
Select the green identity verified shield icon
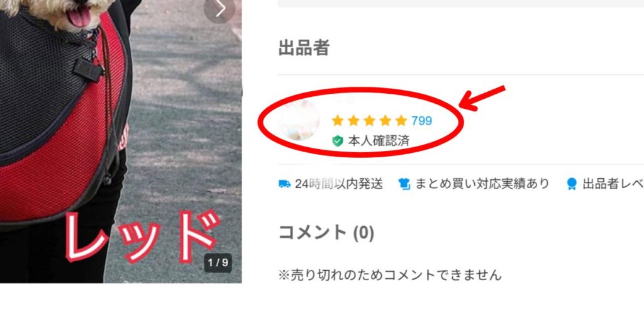[338, 142]
